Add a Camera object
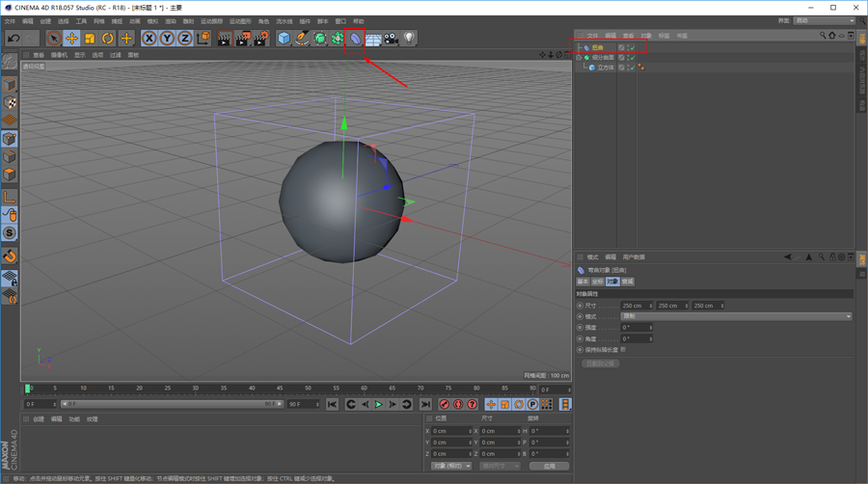The height and width of the screenshot is (484, 868). 391,39
